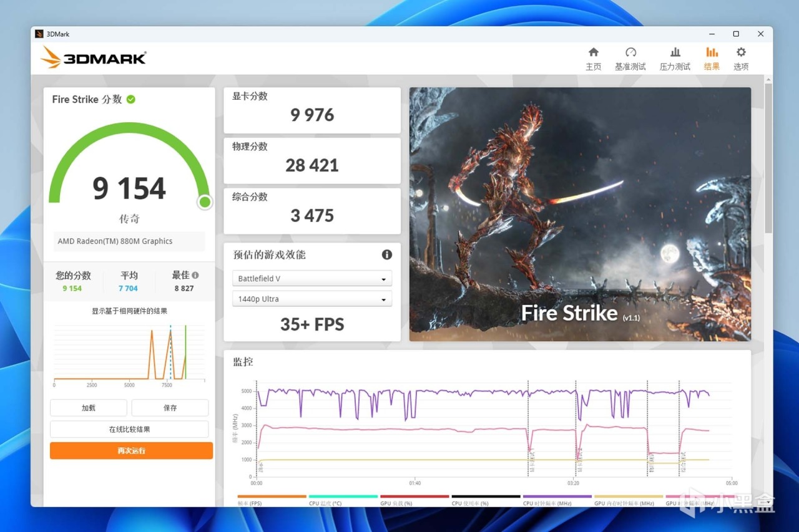Image resolution: width=799 pixels, height=532 pixels.
Task: Click the CPU 使用率 (%) black legend swatch
Action: tap(486, 496)
